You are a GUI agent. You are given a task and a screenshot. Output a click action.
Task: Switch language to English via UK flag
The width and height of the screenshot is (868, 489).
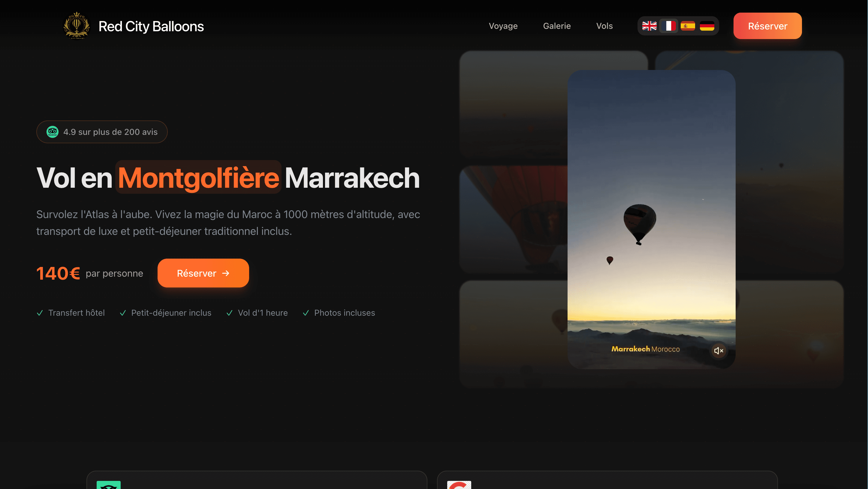pos(649,26)
